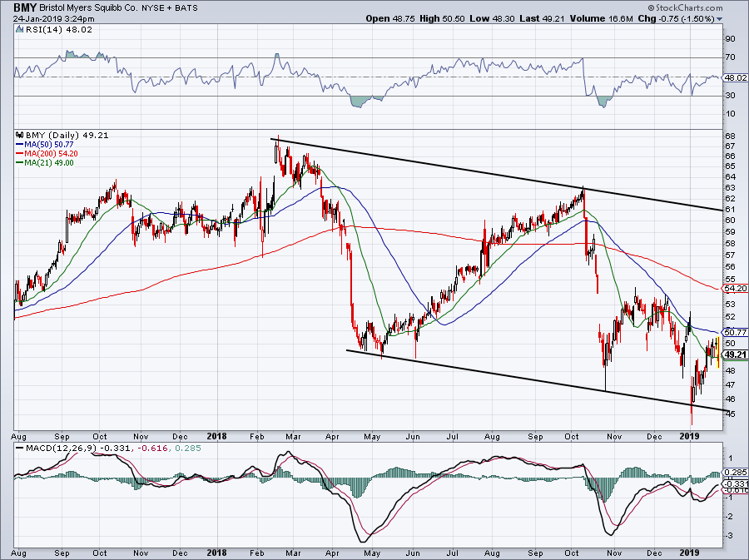The height and width of the screenshot is (560, 749).
Task: Open the StockCharts.com copyright link
Action: click(x=686, y=7)
